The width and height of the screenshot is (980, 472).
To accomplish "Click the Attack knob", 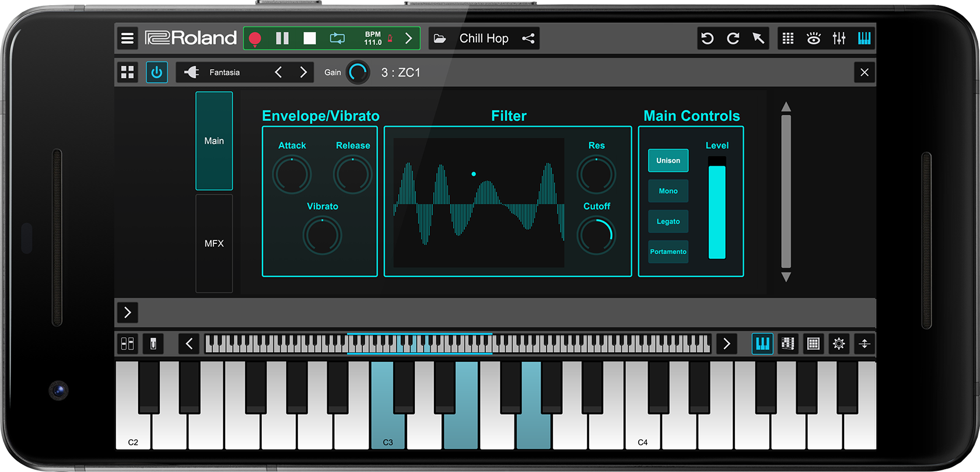I will [292, 174].
